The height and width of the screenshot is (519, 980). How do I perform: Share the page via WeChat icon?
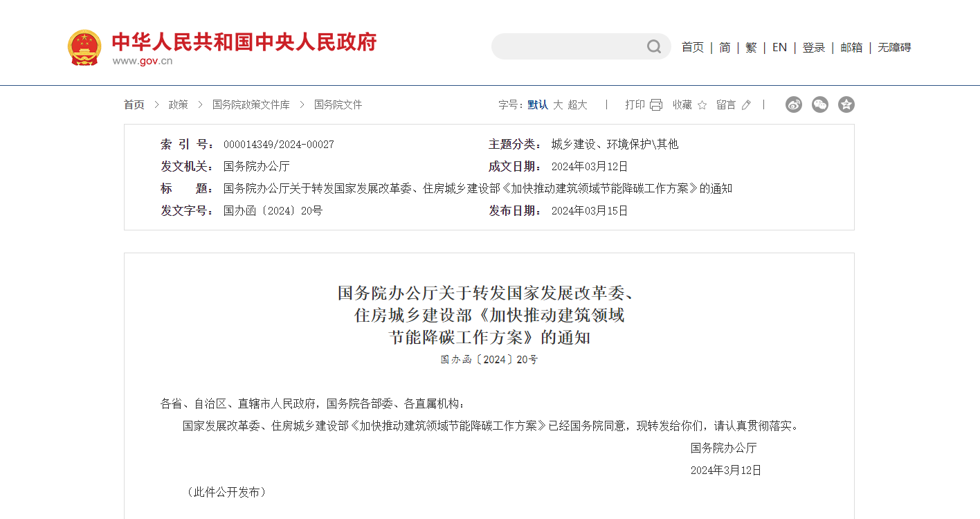click(x=820, y=104)
